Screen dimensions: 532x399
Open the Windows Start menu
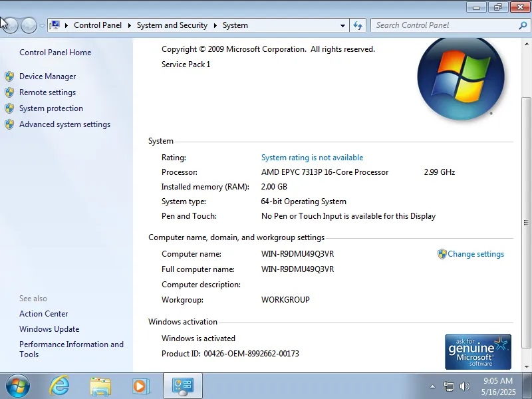18,386
